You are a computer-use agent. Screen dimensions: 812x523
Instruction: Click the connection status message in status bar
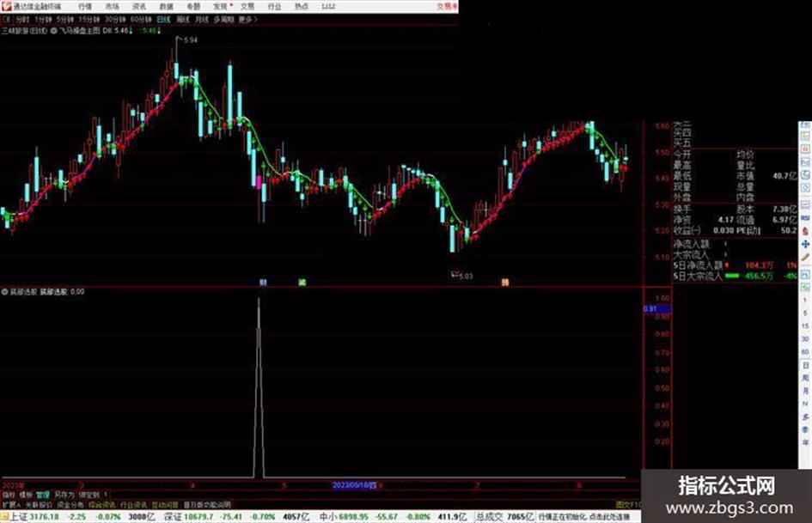tap(584, 517)
